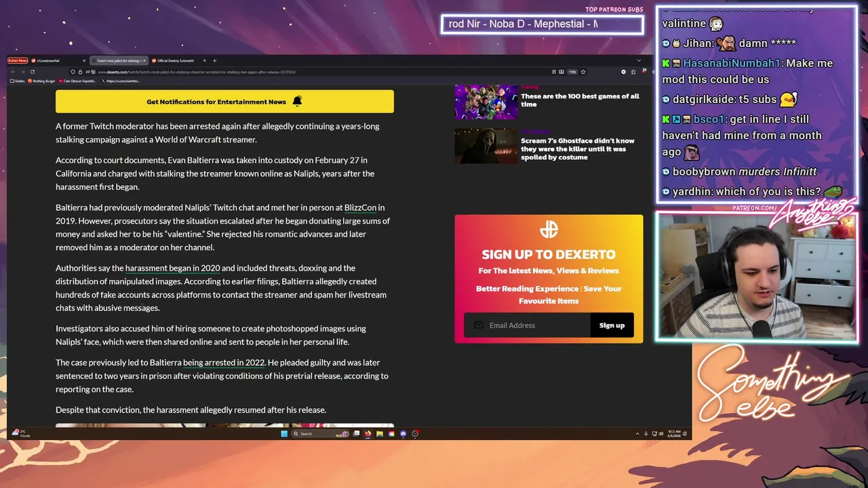Open Firefox from the taskbar
The width and height of the screenshot is (868, 488).
coord(368,434)
